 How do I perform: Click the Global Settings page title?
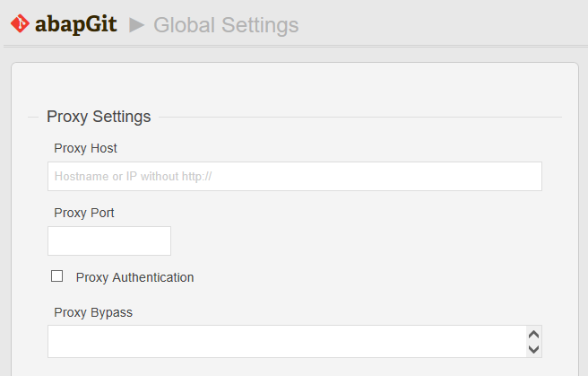pos(226,25)
